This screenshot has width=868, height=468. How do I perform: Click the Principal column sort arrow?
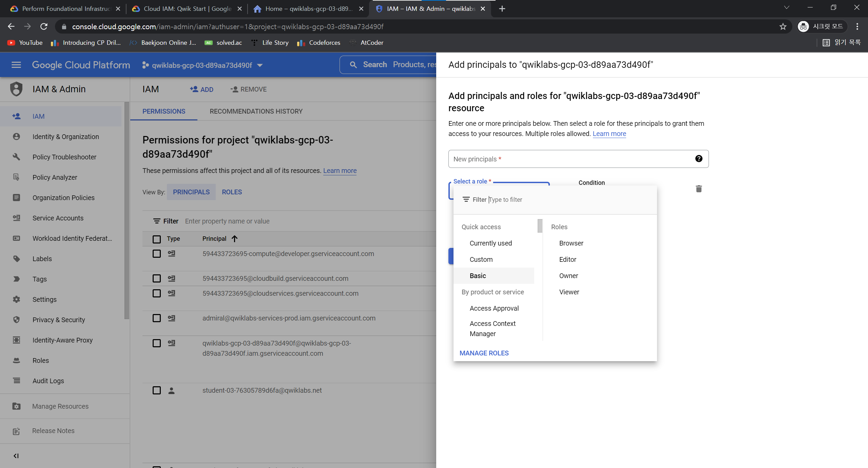pyautogui.click(x=234, y=239)
